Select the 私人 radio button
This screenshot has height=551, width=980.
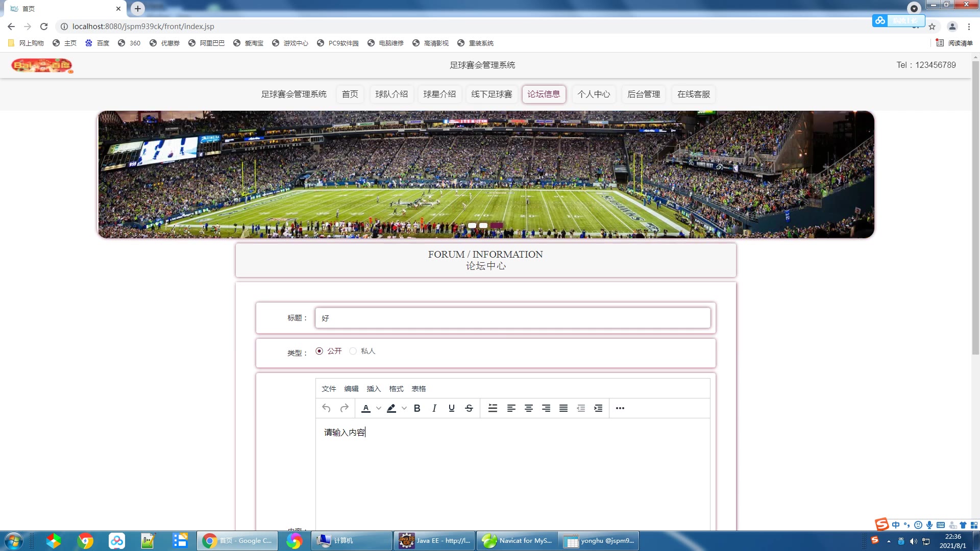(353, 351)
